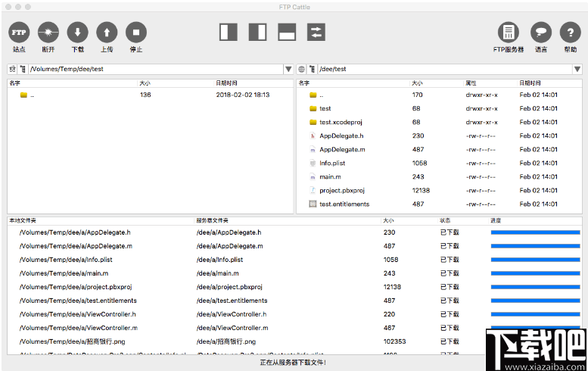
Task: Click the upload (上传) toolbar icon
Action: tap(107, 33)
